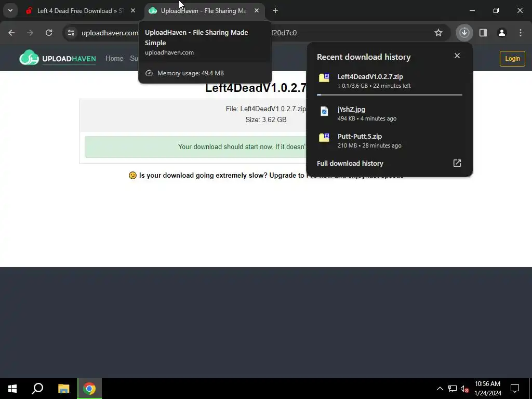Show hidden system tray icons
The width and height of the screenshot is (532, 399).
point(440,389)
